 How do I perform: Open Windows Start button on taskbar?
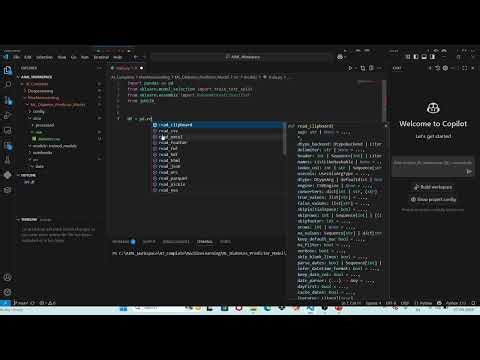point(123,309)
